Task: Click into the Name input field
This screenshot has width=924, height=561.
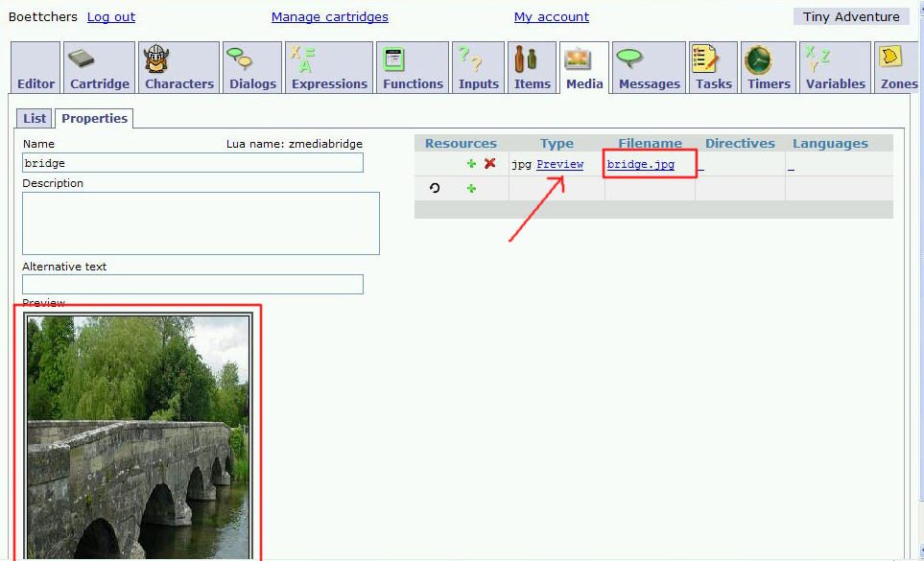Action: 193,163
